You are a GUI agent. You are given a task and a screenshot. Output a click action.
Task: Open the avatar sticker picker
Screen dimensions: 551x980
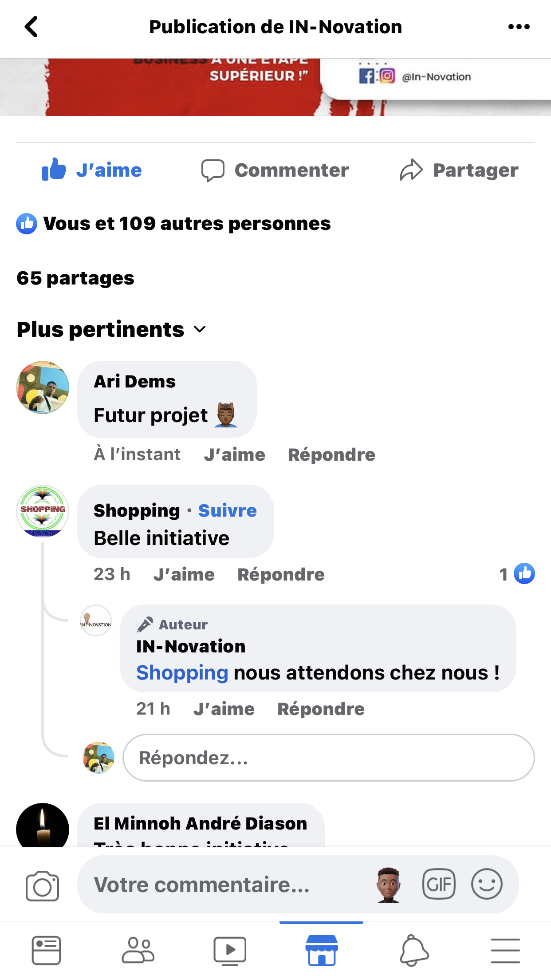[389, 885]
